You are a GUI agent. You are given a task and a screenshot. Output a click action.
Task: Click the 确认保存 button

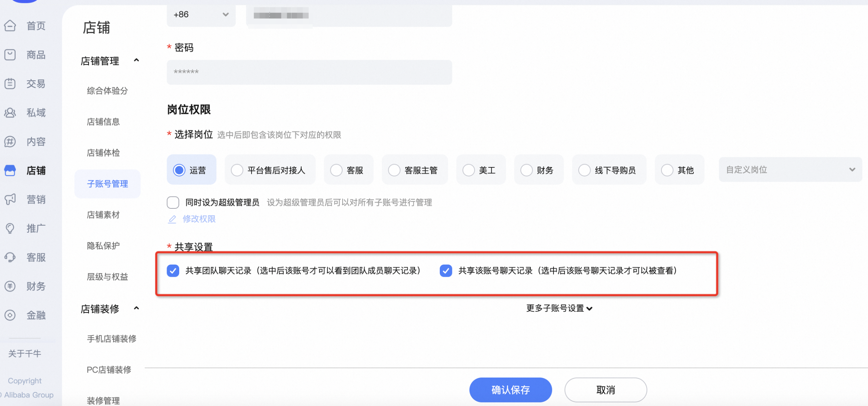click(510, 390)
